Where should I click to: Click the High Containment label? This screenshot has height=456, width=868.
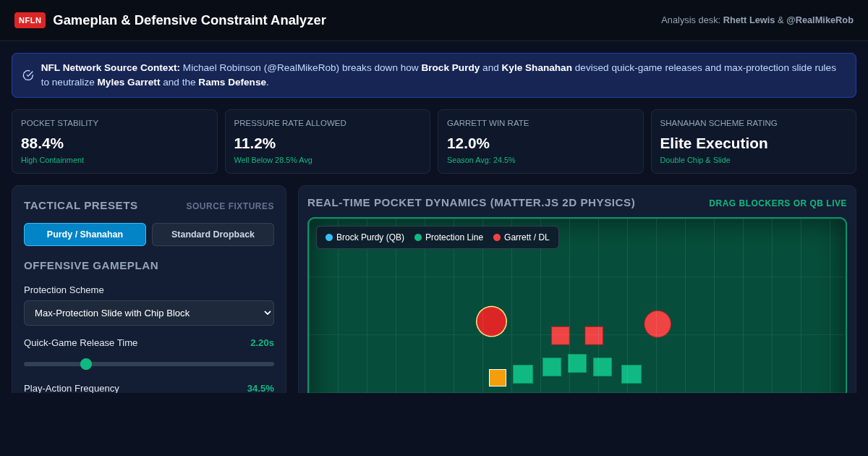click(52, 160)
